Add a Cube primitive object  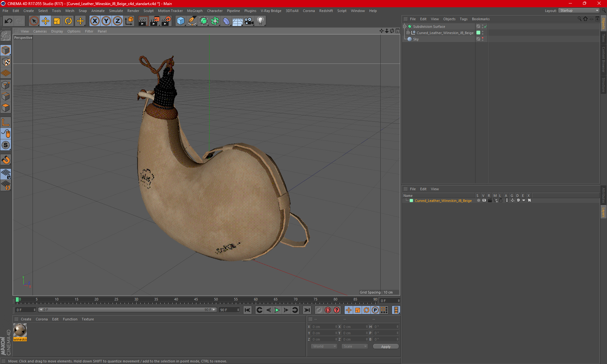point(181,21)
